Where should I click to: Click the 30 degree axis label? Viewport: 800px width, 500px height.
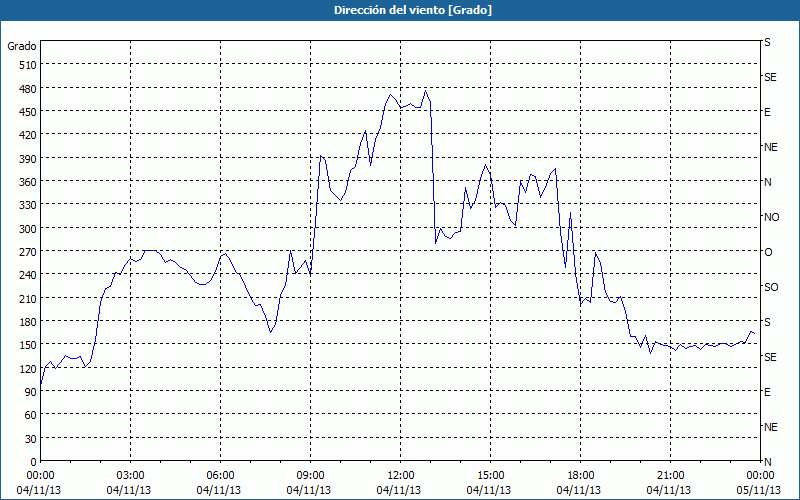point(31,439)
